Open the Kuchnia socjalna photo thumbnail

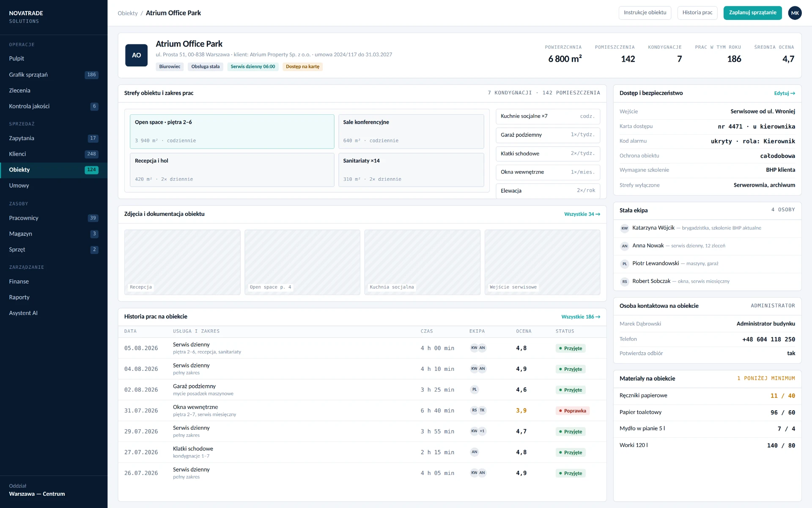(x=422, y=262)
